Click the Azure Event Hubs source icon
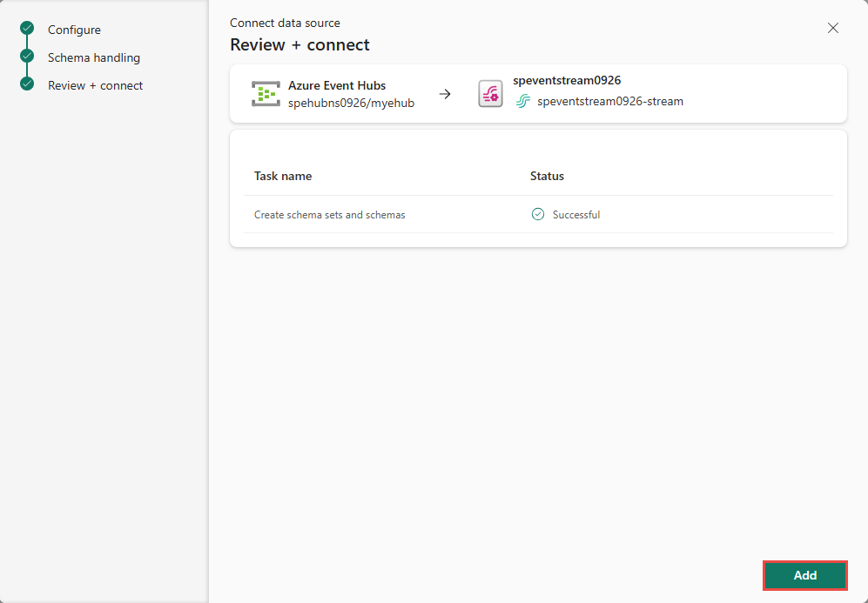Image resolution: width=868 pixels, height=603 pixels. click(x=266, y=93)
